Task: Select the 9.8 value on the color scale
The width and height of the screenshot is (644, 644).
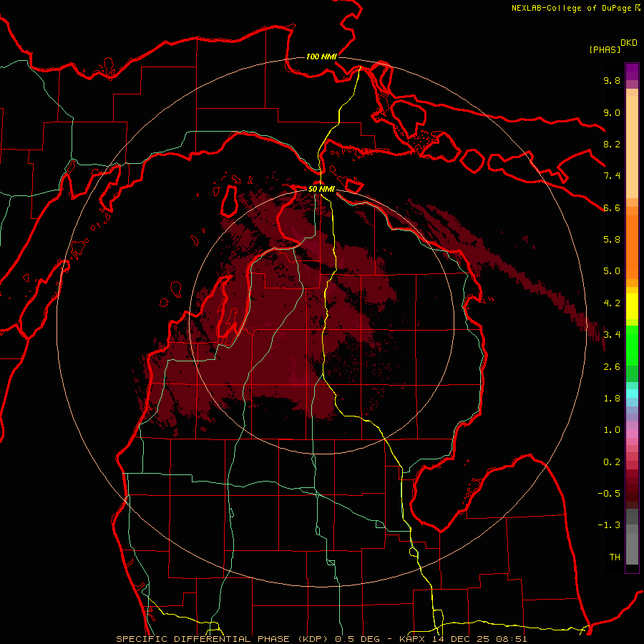Action: coord(612,80)
